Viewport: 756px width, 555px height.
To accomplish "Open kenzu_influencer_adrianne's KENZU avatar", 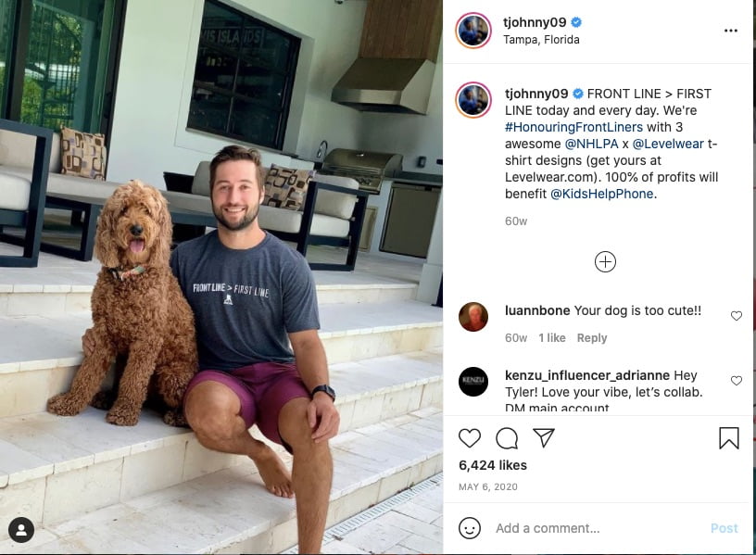I will (473, 382).
